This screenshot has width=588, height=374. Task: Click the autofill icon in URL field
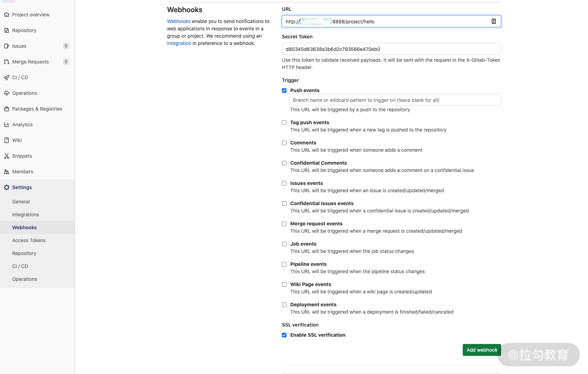493,21
